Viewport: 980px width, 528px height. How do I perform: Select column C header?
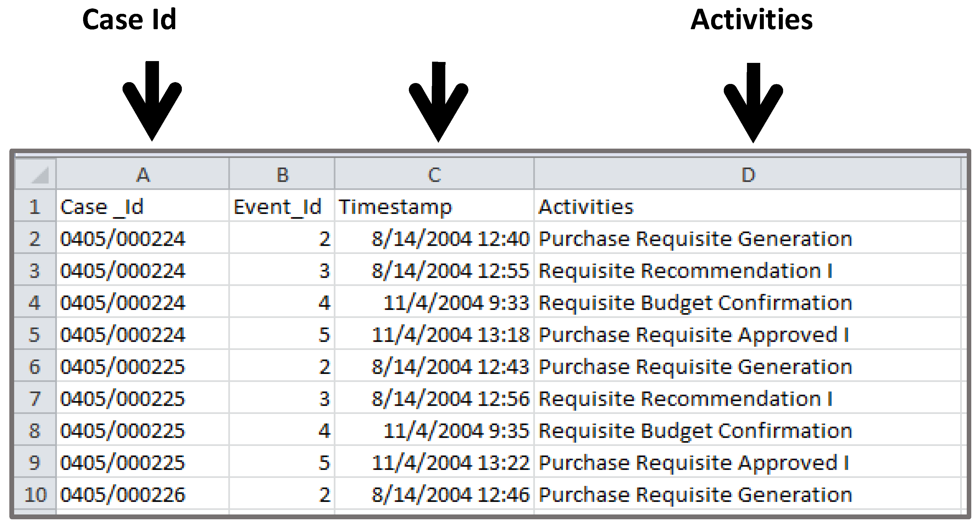tap(434, 174)
